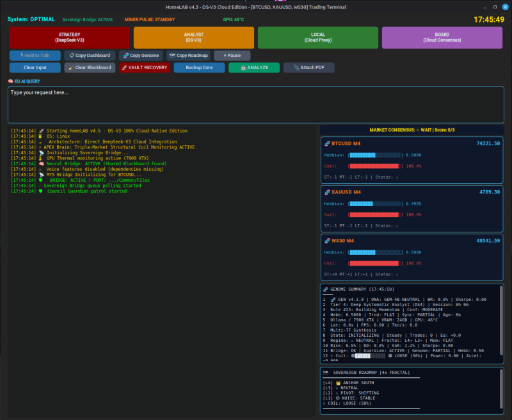
Task: Click the DNA icon on BTCUSD M4 card
Action: pyautogui.click(x=327, y=143)
